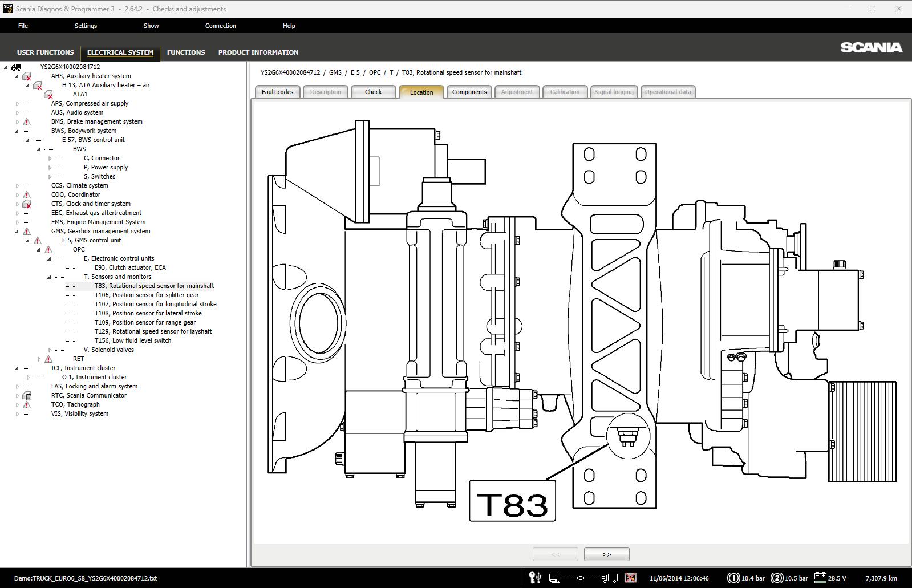912x588 pixels.
Task: Click the no-contact unit icon beside AHS
Action: pos(27,76)
